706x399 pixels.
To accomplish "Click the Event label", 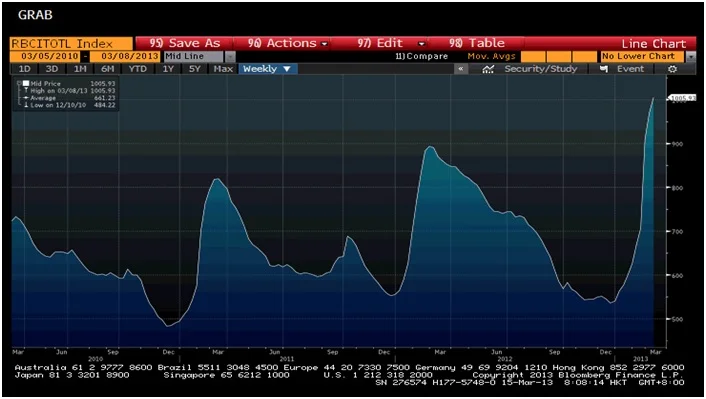I will (630, 69).
